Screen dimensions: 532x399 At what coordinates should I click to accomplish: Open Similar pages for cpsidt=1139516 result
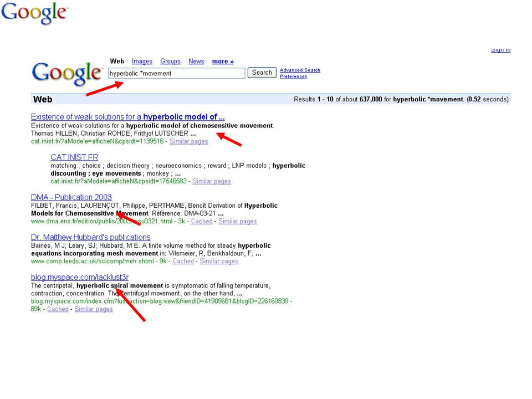tap(188, 141)
